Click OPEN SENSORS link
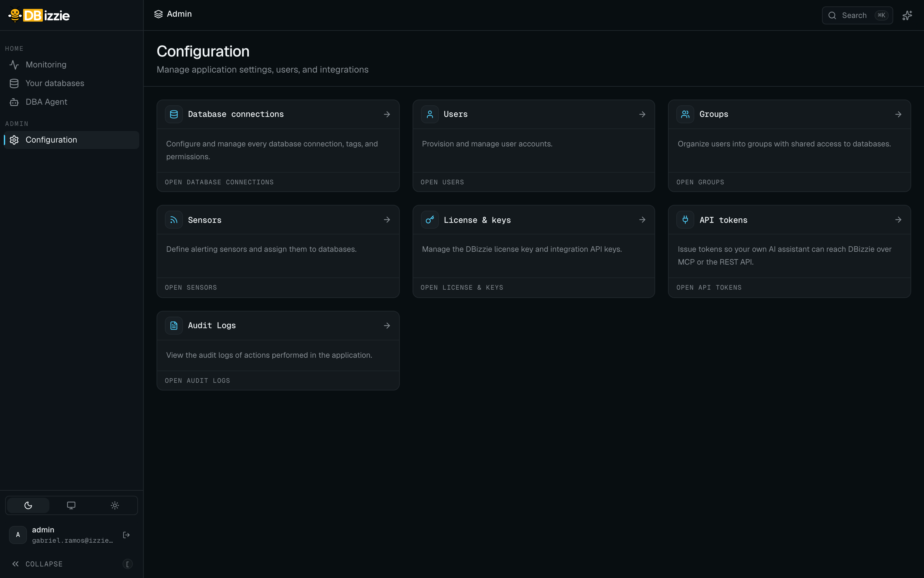The height and width of the screenshot is (578, 924). click(x=191, y=287)
